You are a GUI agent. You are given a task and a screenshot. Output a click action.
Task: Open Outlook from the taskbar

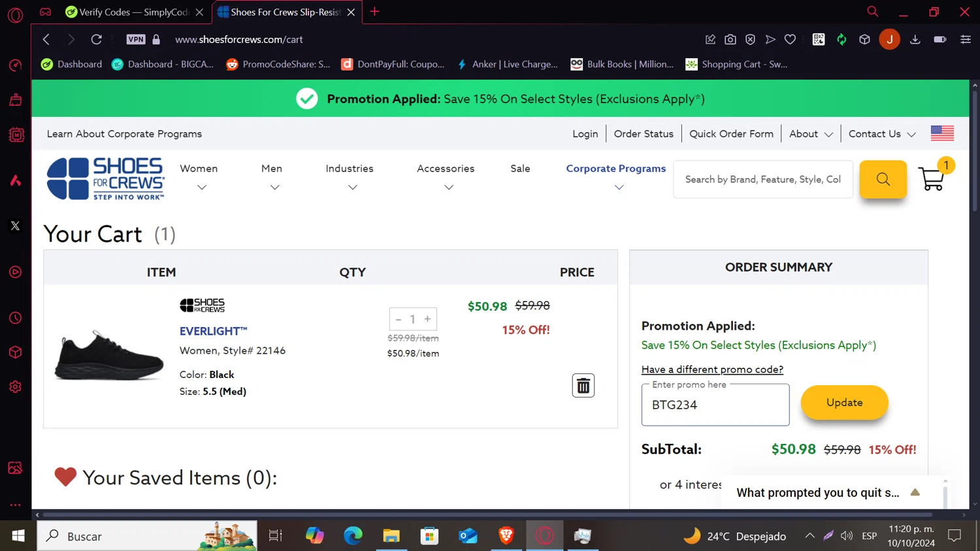pyautogui.click(x=468, y=536)
